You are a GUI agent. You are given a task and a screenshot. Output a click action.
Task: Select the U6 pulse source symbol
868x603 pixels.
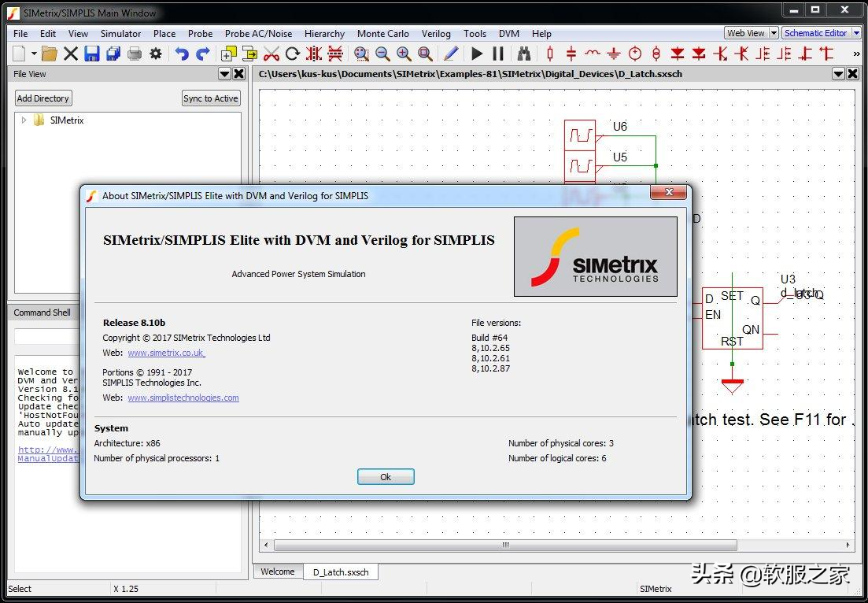pos(580,135)
